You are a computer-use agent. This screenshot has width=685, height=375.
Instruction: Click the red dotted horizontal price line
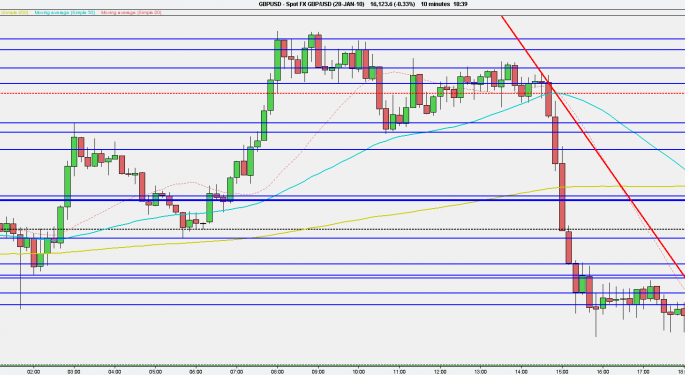(342, 93)
